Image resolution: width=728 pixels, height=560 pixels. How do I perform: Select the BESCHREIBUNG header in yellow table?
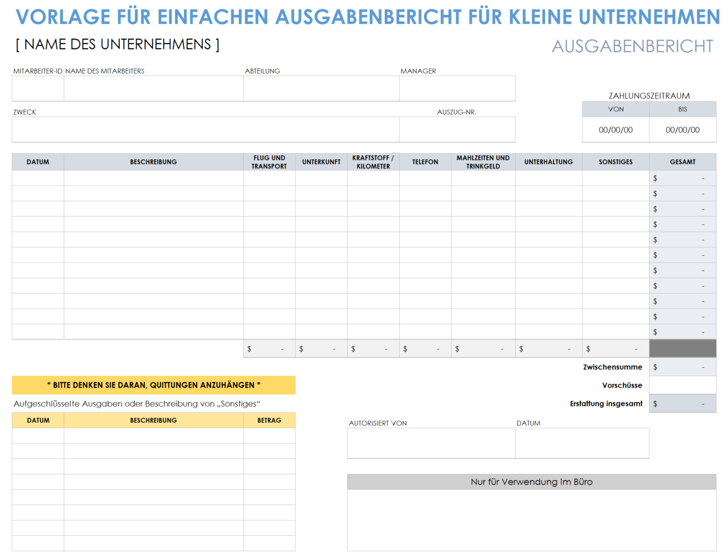tap(154, 420)
